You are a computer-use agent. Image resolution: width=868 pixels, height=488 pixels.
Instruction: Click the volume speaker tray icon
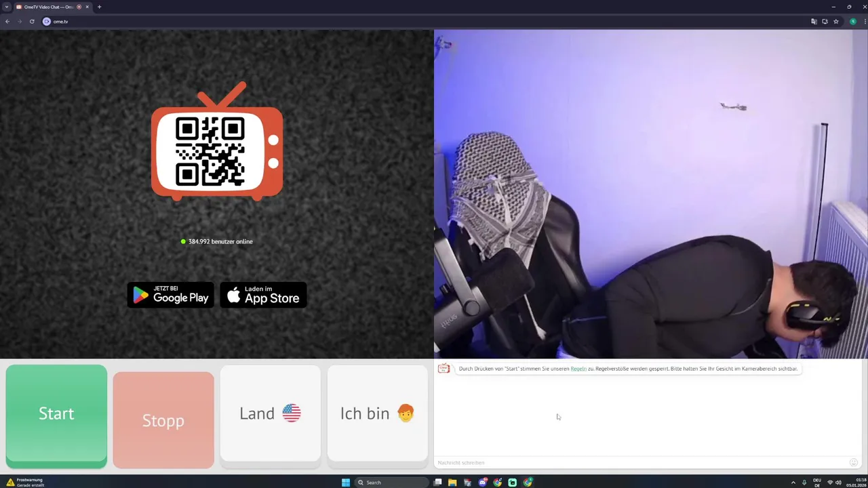pyautogui.click(x=839, y=483)
